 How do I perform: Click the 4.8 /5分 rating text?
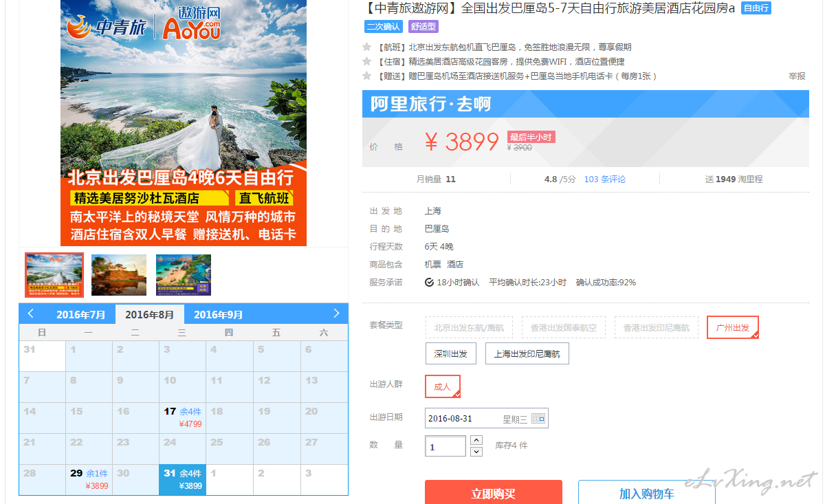560,179
